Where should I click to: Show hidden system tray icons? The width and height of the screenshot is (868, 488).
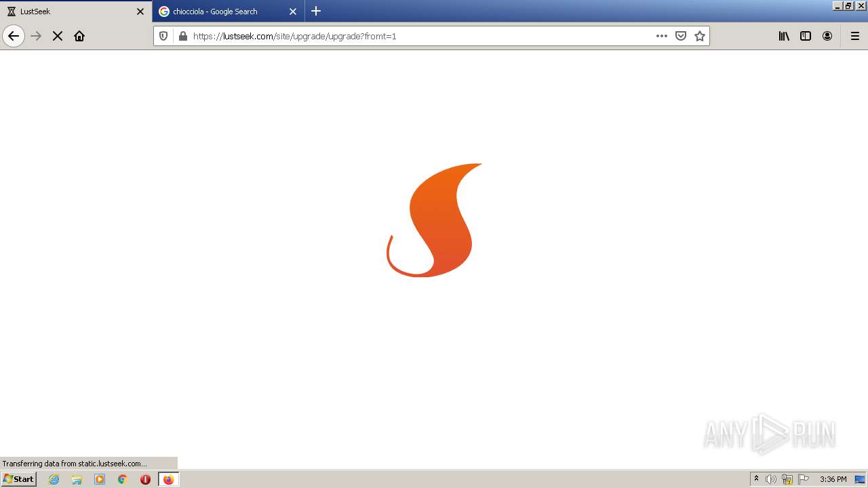(x=756, y=479)
